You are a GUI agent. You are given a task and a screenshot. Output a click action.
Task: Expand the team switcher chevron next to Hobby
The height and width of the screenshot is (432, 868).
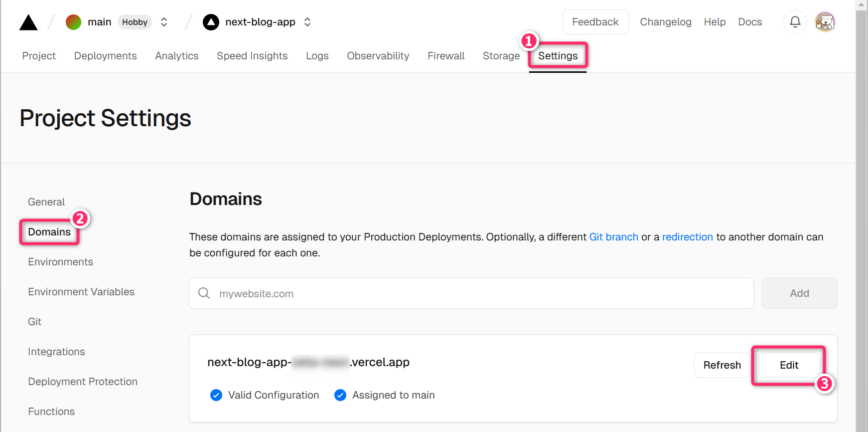click(163, 22)
